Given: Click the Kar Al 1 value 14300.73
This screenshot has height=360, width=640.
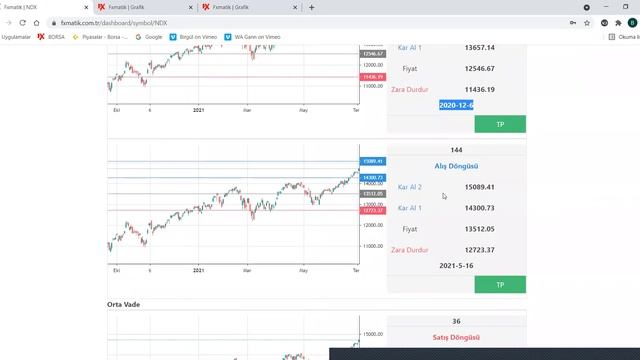Looking at the screenshot, I should pos(480,208).
